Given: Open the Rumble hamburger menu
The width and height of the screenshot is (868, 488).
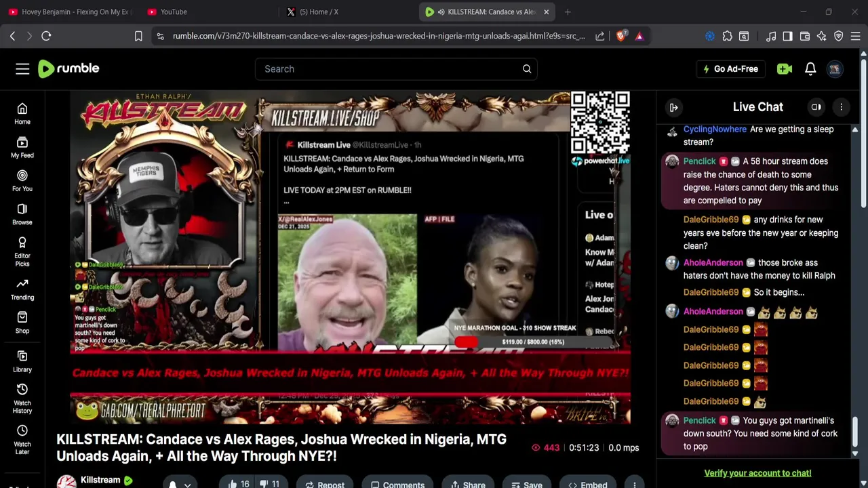Looking at the screenshot, I should 22,68.
